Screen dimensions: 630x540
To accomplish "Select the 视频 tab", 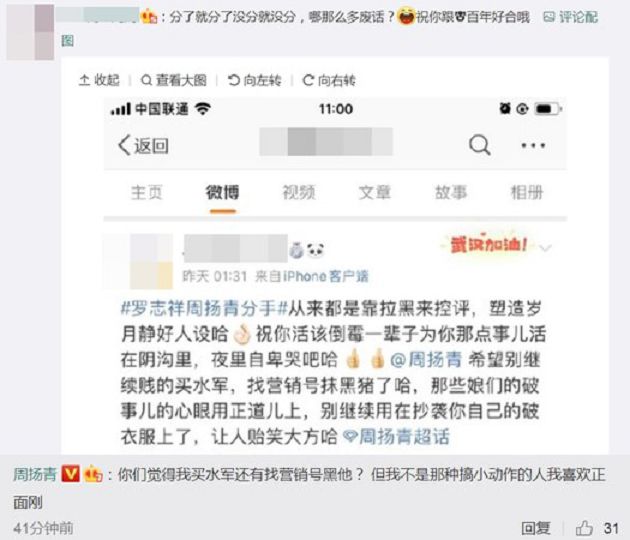I will pos(299,192).
